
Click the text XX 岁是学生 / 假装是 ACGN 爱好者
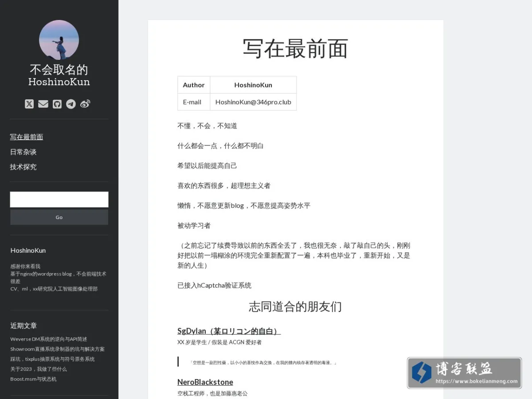[219, 342]
